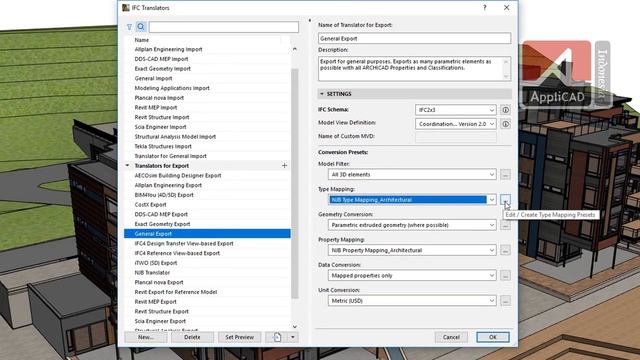Screen dimensions: 640x360
Task: Select NIB Translator in the list
Action: 207,273
